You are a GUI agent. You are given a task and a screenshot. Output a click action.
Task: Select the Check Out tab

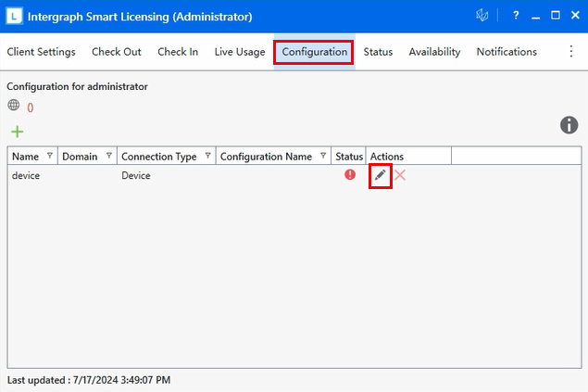[117, 52]
